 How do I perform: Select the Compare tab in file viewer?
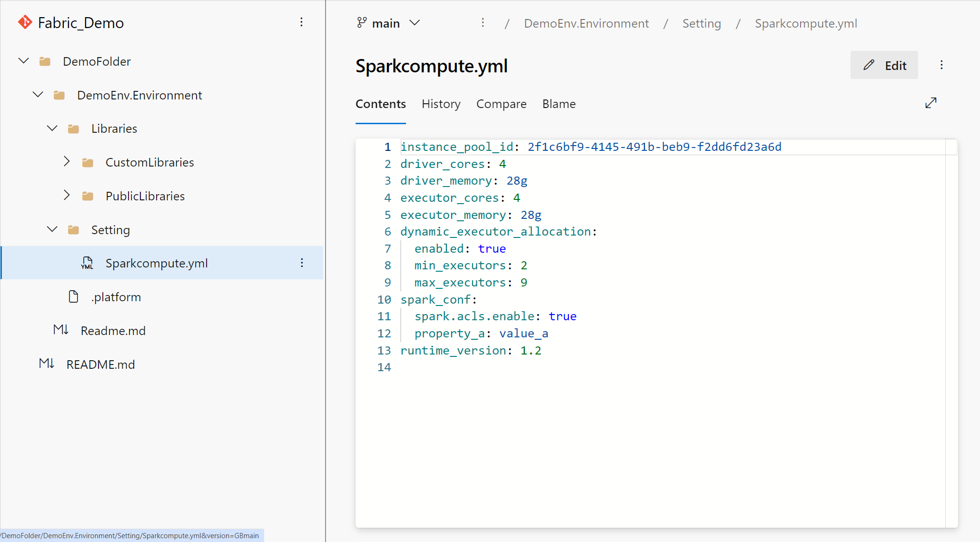502,104
